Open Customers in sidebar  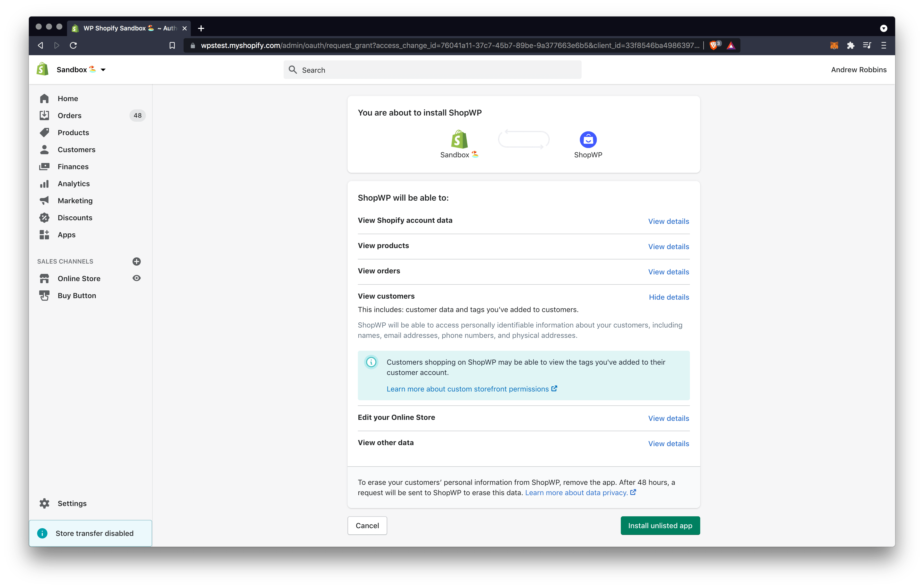click(x=76, y=150)
